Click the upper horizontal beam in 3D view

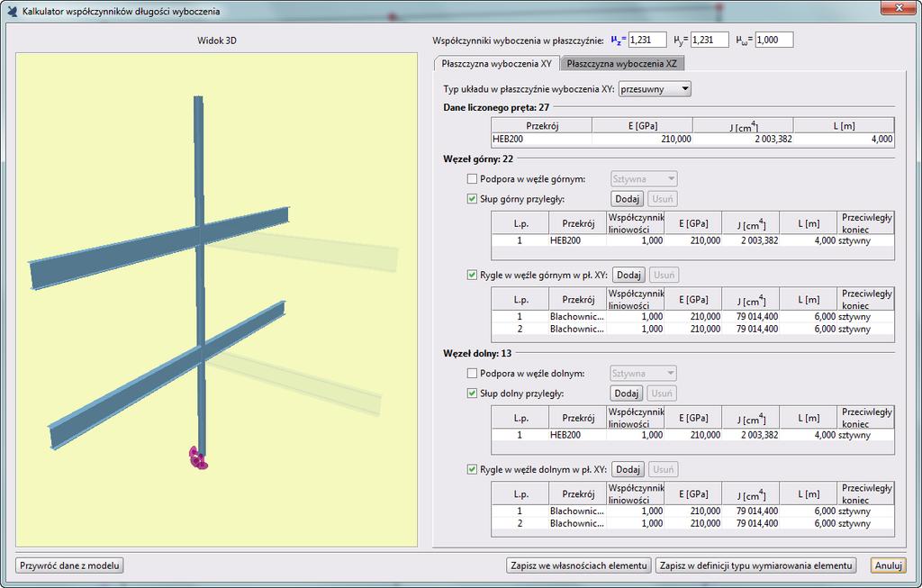coord(118,258)
